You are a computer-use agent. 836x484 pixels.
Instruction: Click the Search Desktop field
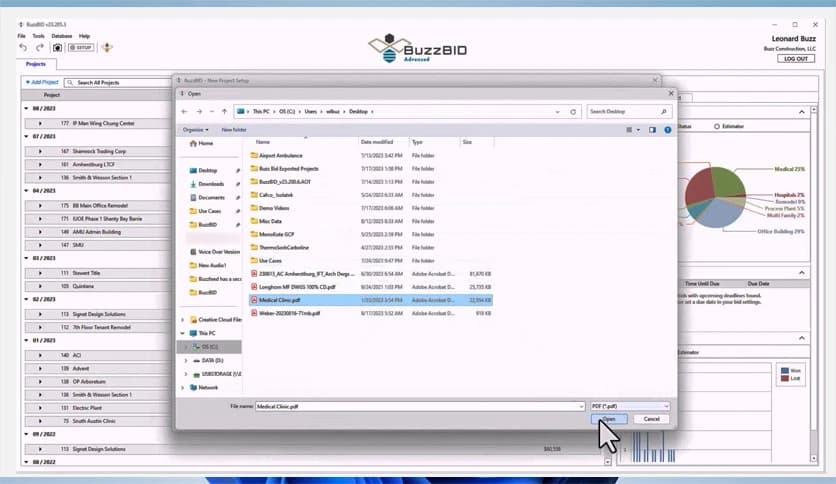point(629,112)
